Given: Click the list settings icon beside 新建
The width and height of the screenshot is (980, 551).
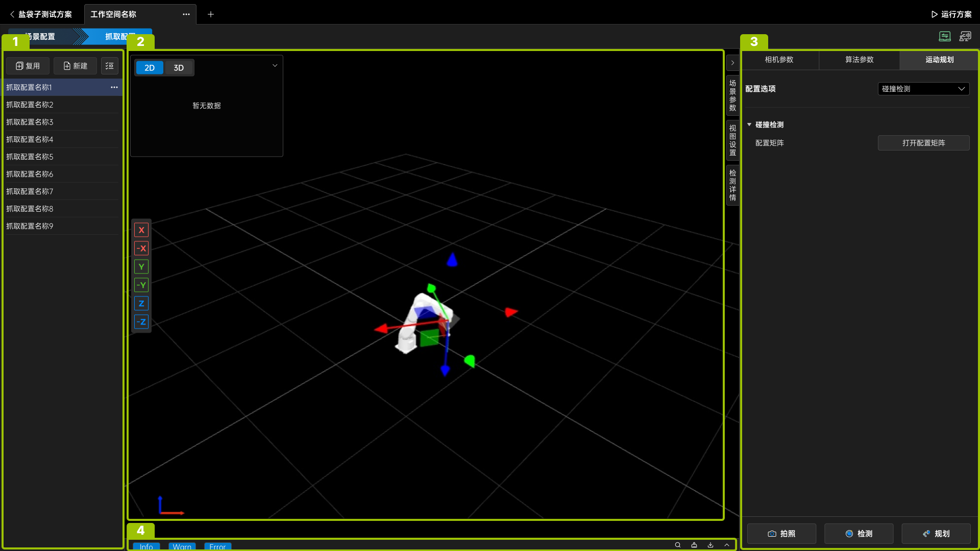Looking at the screenshot, I should coord(109,66).
